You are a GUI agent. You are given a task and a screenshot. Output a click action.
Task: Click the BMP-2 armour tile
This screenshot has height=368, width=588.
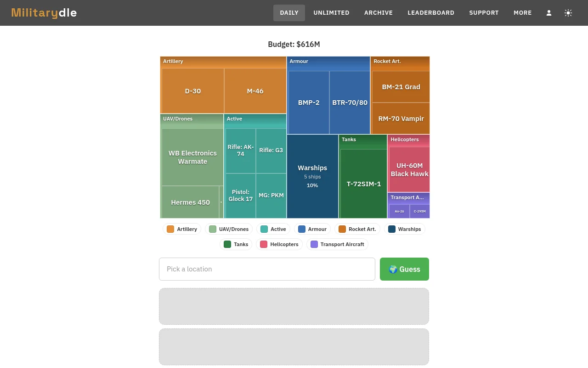click(x=309, y=103)
